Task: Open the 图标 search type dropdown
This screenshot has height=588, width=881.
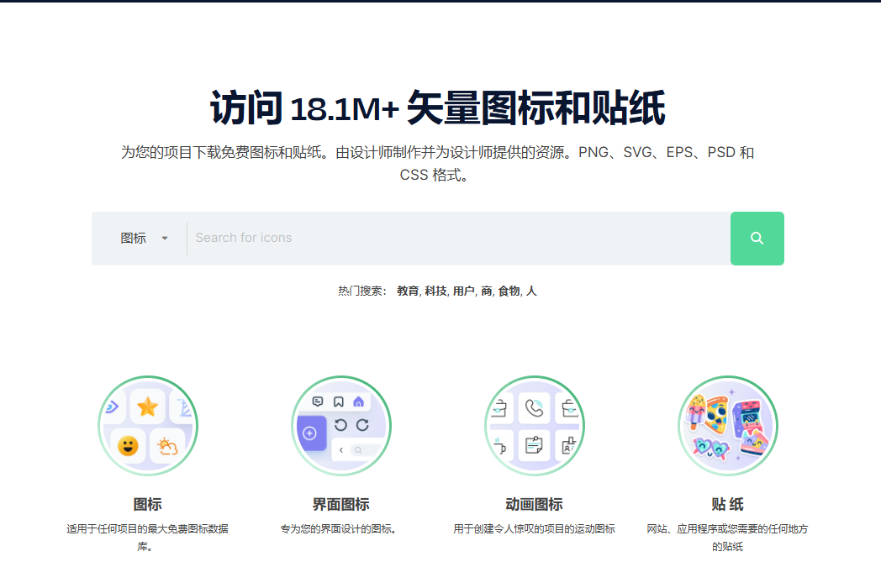Action: point(144,239)
